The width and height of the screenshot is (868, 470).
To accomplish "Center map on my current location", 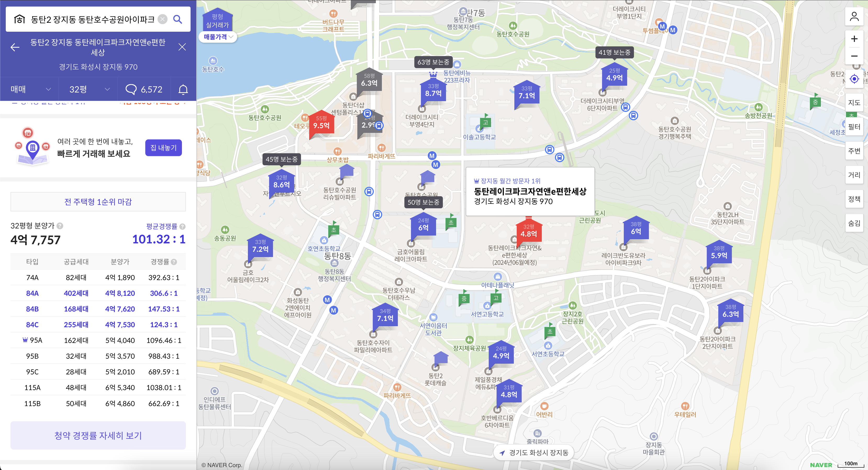I will coord(854,79).
